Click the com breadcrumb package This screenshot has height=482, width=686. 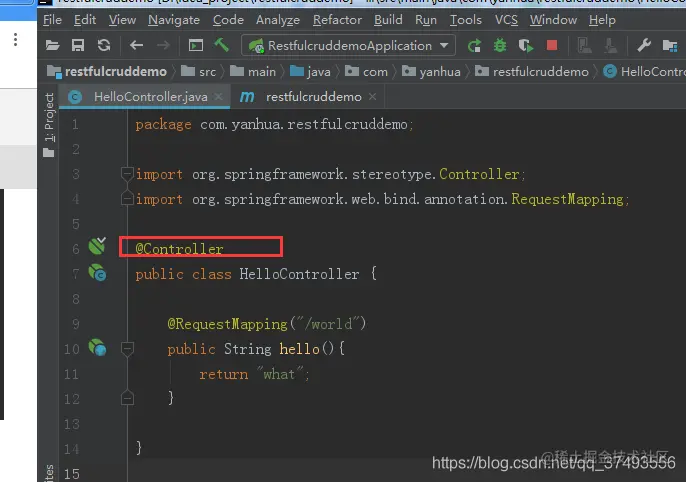tap(367, 71)
